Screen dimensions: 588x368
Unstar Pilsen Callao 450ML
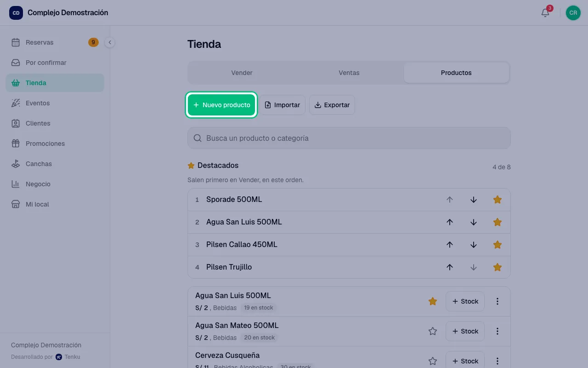[498, 245]
